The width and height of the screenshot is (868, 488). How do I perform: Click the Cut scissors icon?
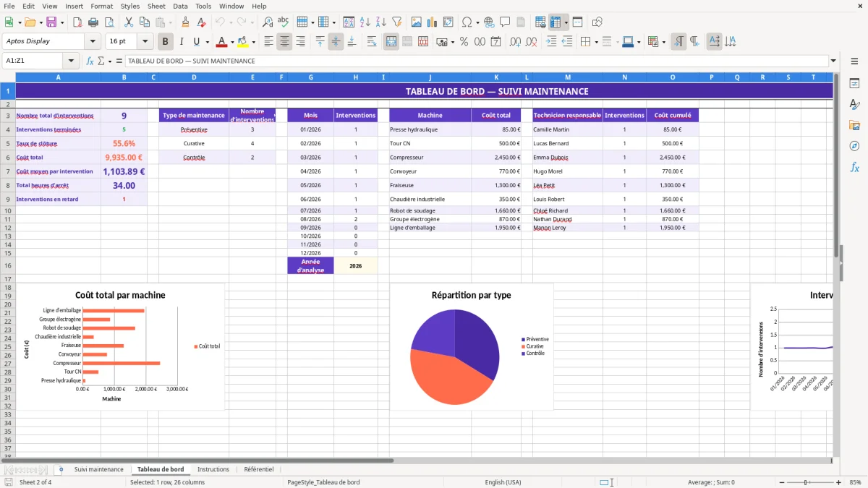pyautogui.click(x=128, y=22)
